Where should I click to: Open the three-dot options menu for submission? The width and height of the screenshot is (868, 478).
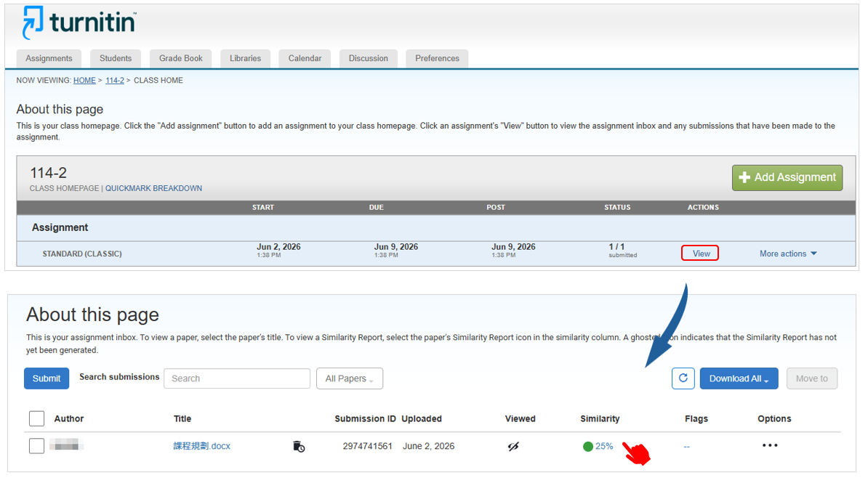coord(770,445)
